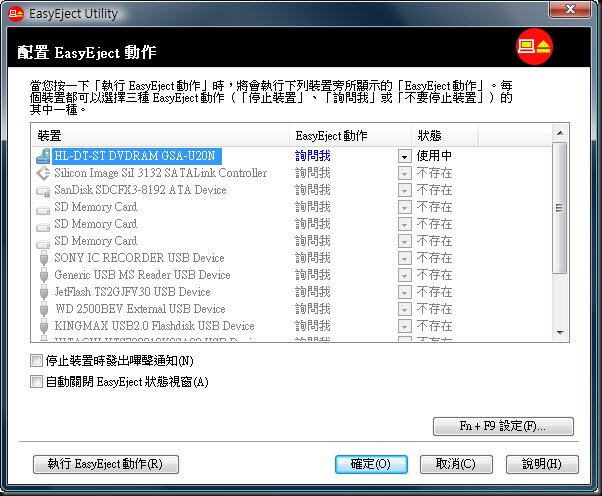Open action dropdown for Silicon Image SiI 3132

click(404, 174)
